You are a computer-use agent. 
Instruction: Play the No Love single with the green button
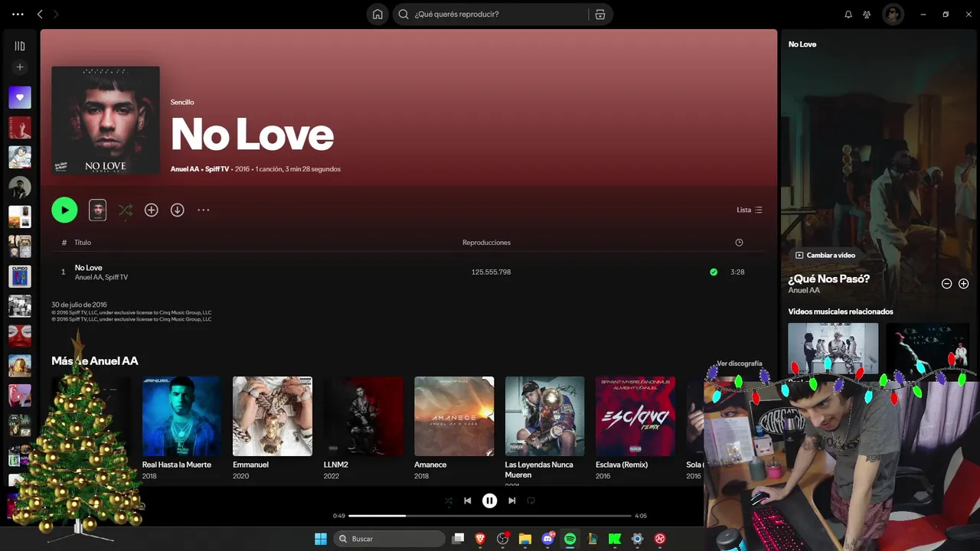point(64,210)
